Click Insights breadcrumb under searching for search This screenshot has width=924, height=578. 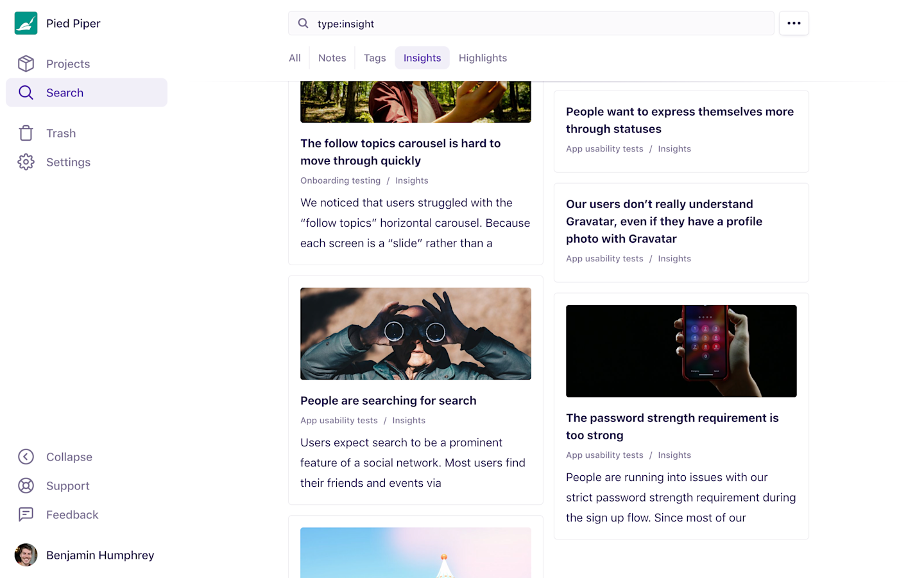(409, 420)
